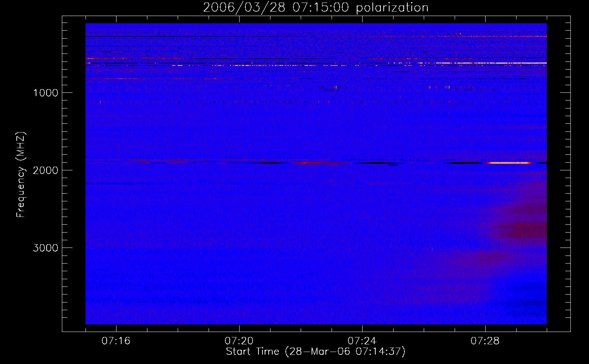The width and height of the screenshot is (589, 364).
Task: Click the 07:20 time tick label
Action: [239, 341]
